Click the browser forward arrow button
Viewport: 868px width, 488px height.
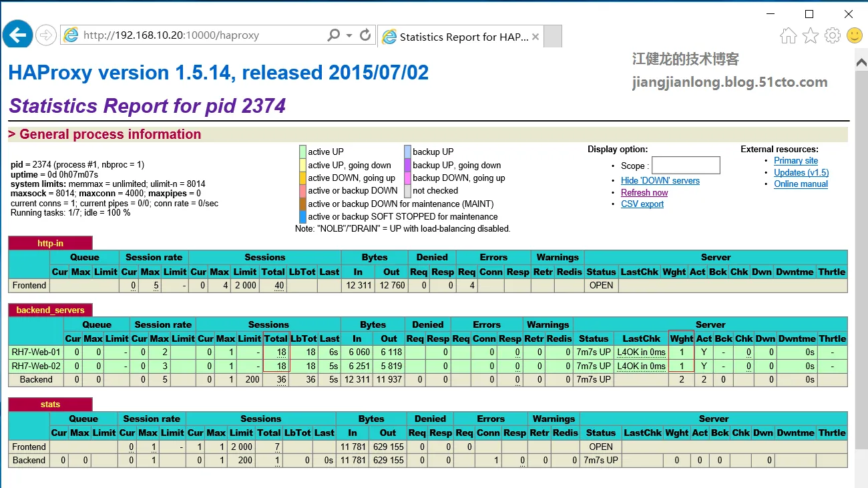(45, 35)
